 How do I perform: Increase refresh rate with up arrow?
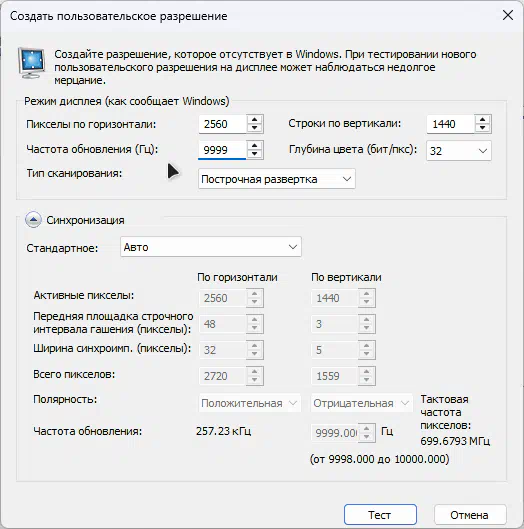click(x=254, y=146)
